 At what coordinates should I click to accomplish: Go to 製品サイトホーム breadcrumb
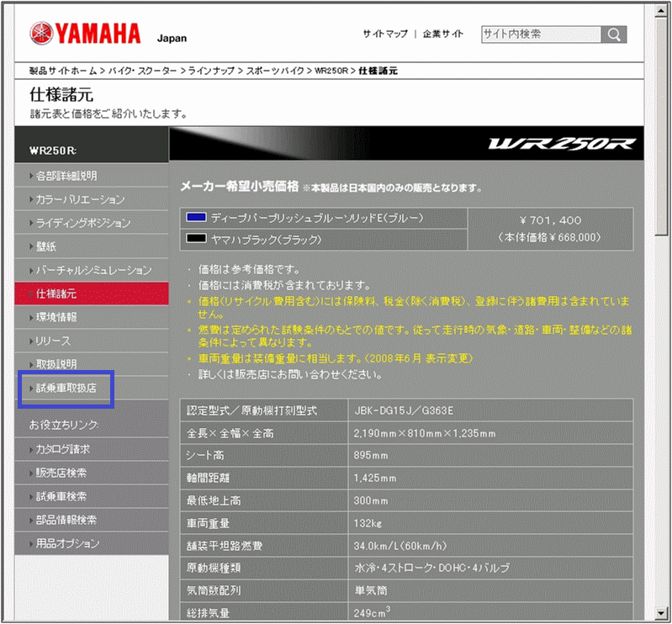coord(63,71)
